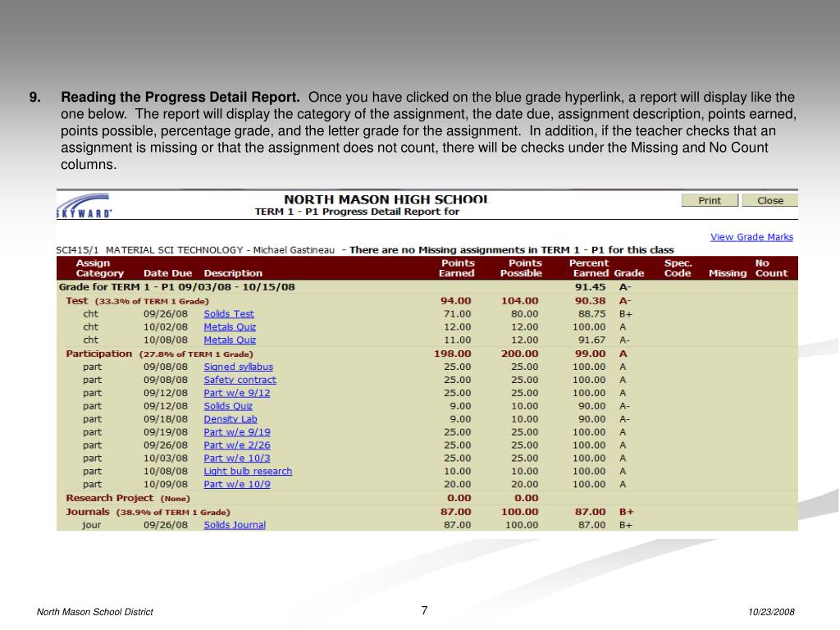Click the Description column header
The image size is (840, 630).
[233, 273]
